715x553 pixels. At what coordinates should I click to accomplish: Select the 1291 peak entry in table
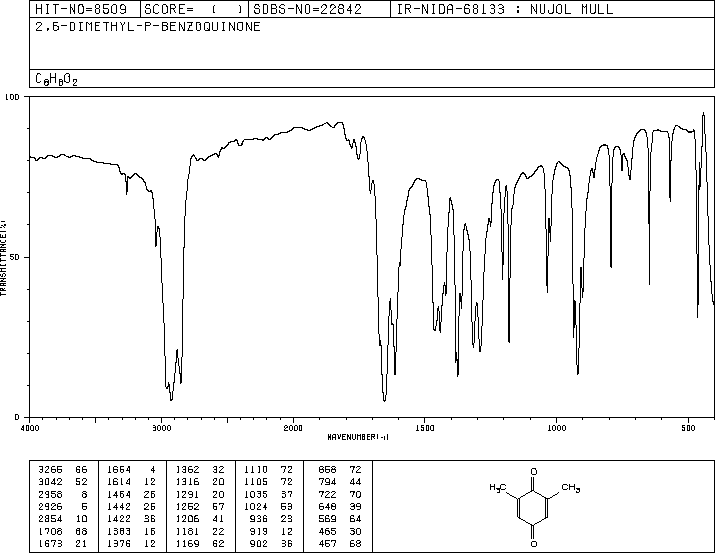coord(200,494)
